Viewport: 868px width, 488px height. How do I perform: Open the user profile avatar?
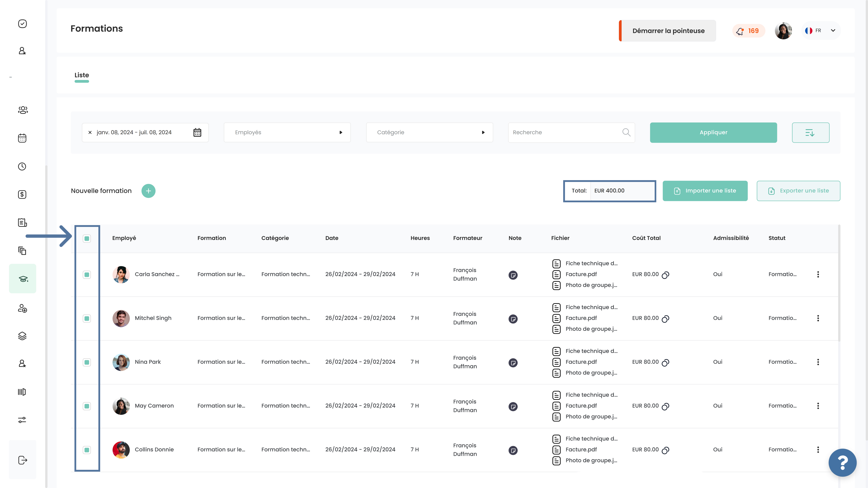[x=783, y=31]
